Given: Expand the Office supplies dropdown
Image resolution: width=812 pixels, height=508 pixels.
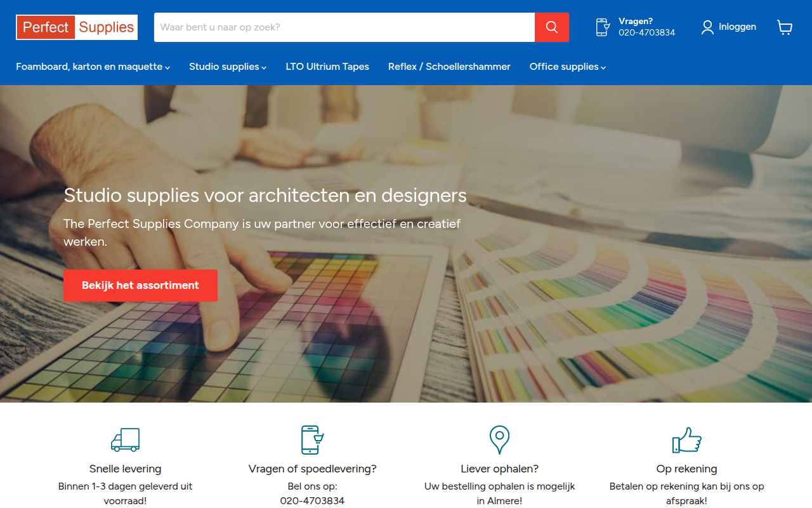Looking at the screenshot, I should point(568,67).
